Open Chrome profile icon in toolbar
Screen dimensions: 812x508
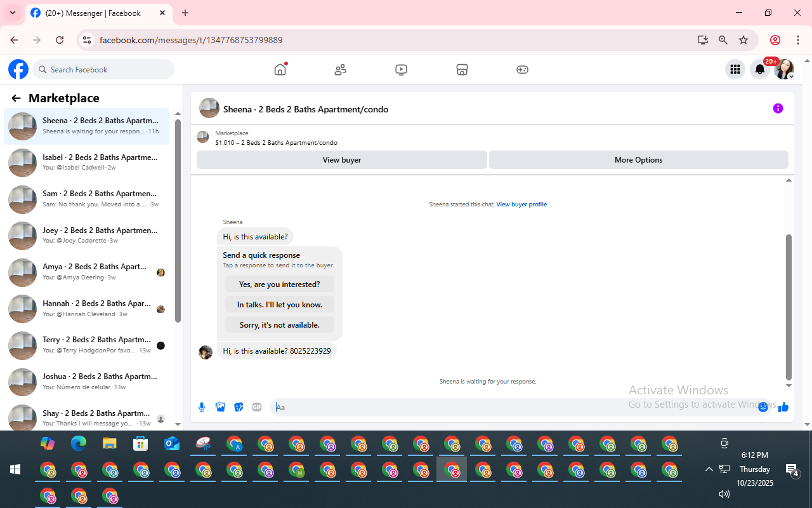click(775, 40)
